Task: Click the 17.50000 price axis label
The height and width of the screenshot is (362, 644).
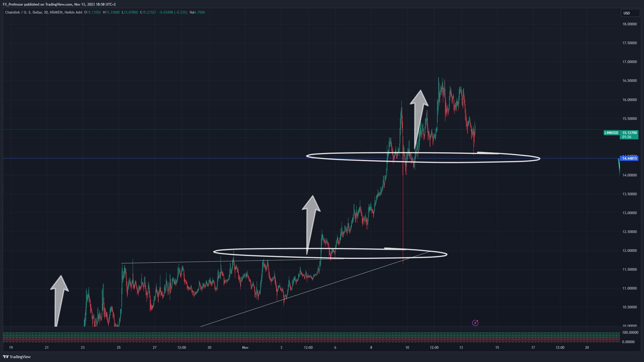Action: pyautogui.click(x=630, y=43)
